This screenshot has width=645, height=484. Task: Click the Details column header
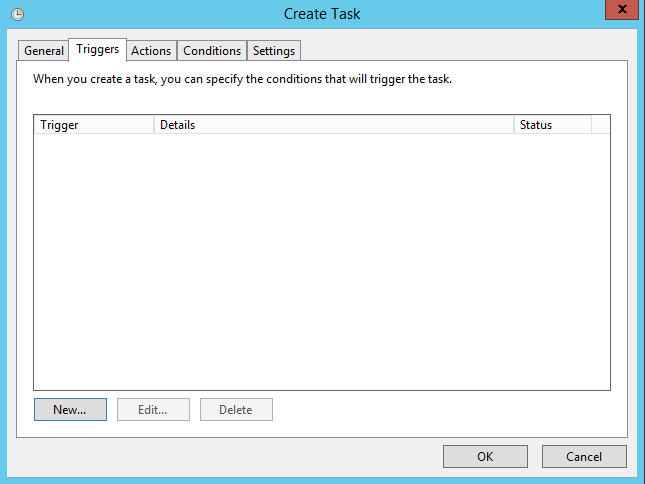tap(334, 125)
